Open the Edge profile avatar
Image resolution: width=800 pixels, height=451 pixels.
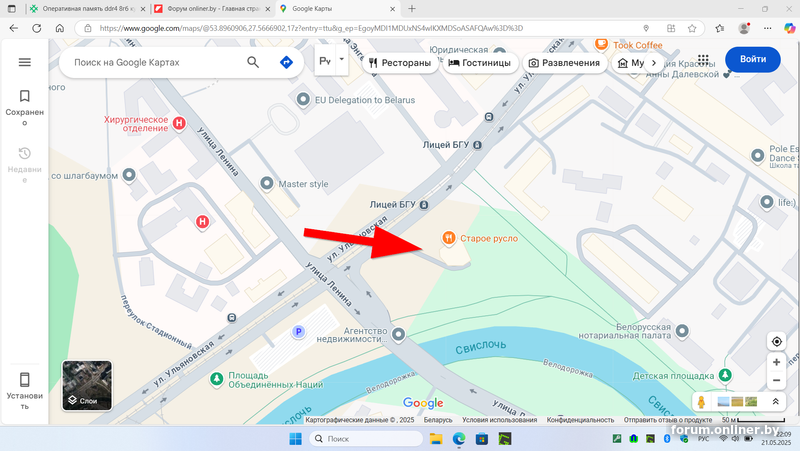[744, 28]
